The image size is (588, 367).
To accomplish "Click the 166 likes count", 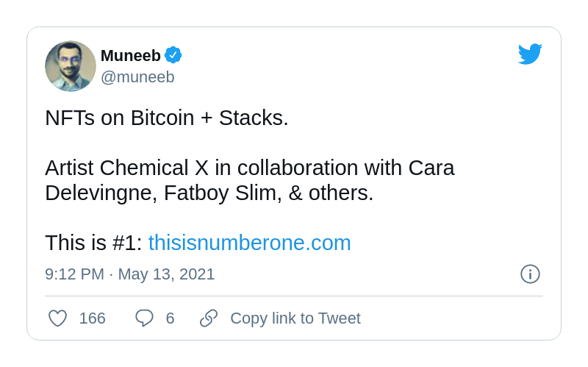I will 93,318.
